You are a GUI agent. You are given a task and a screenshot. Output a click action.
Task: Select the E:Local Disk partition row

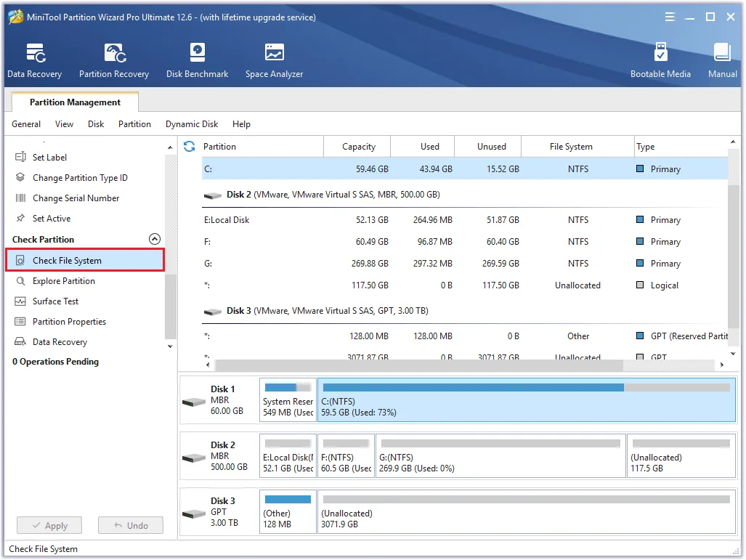(465, 220)
